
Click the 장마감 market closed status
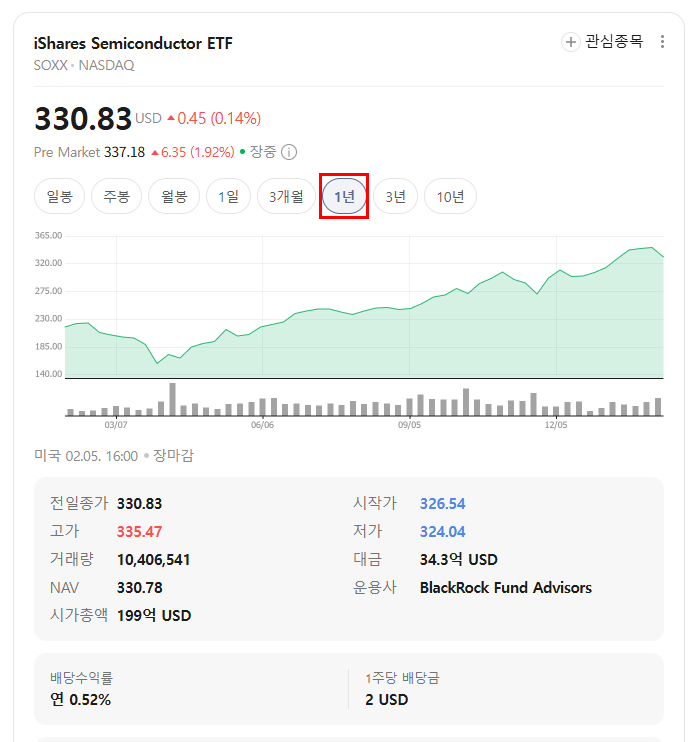(173, 456)
